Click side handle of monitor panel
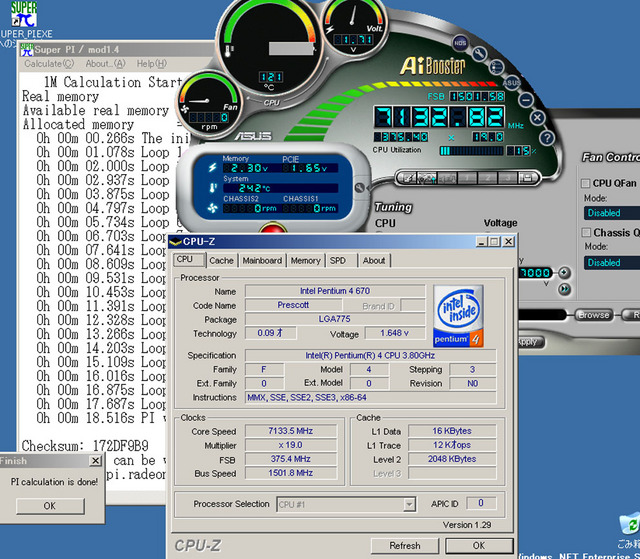Viewport: 640px width, 559px height. [x=360, y=188]
